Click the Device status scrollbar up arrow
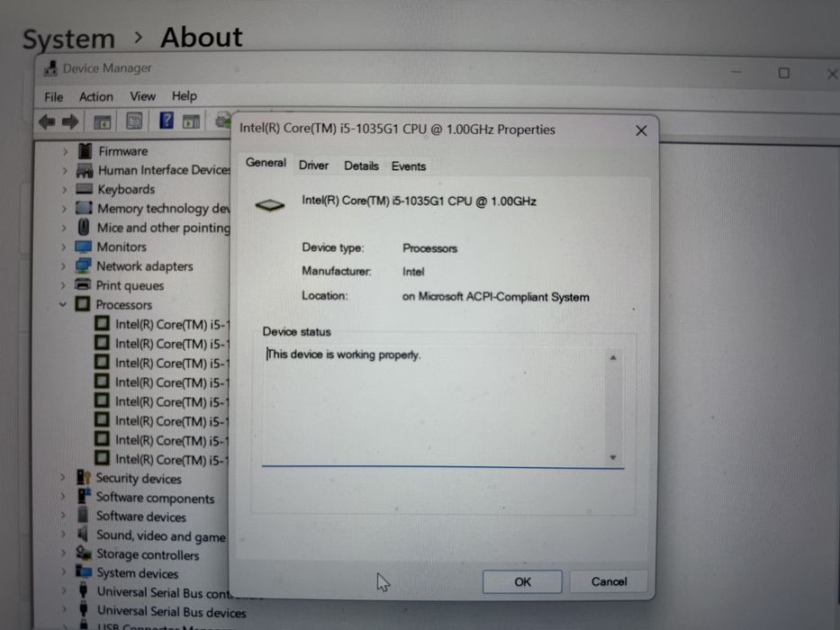840x630 pixels. pos(613,357)
